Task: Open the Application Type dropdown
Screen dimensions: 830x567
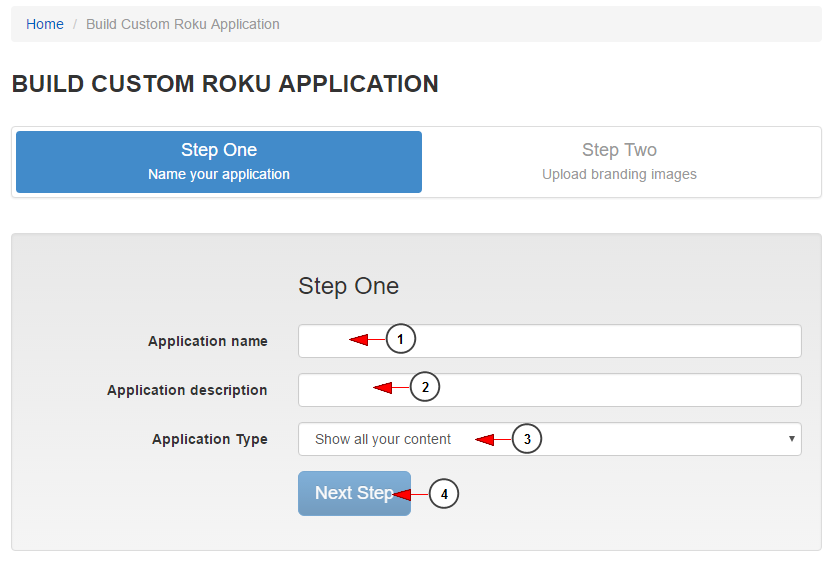Action: [x=549, y=439]
